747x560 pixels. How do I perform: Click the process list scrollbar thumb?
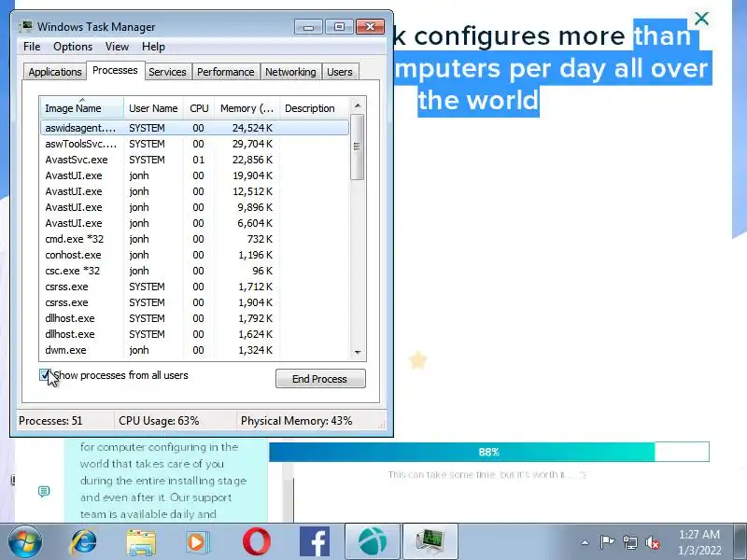tap(358, 147)
